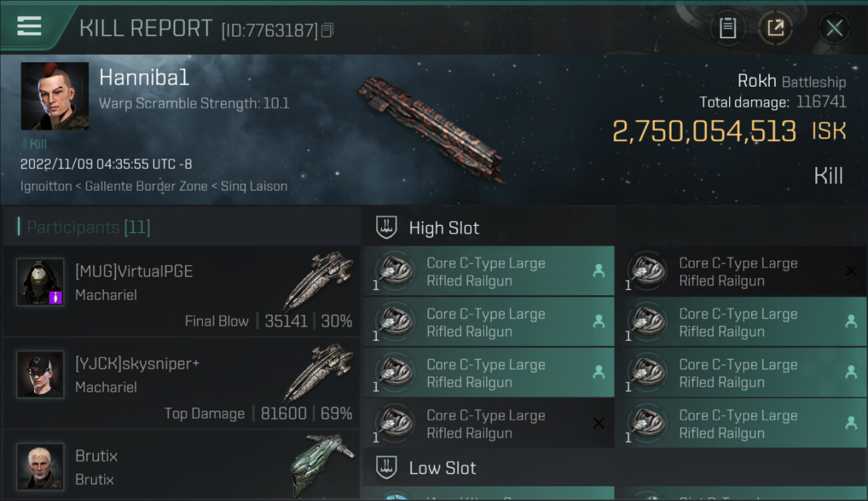Inspect the Rokh battleship image
The width and height of the screenshot is (868, 501).
(x=429, y=127)
